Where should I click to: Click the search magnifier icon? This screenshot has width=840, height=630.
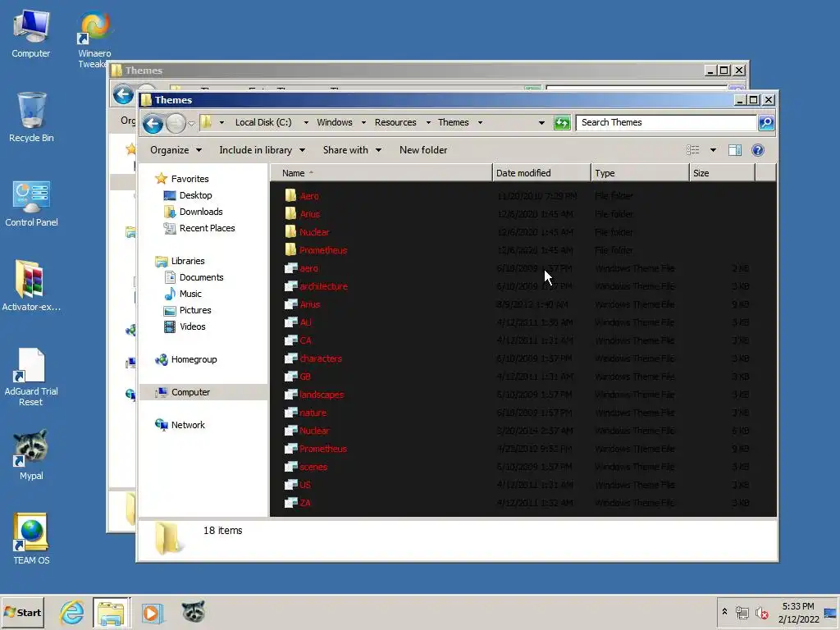(766, 123)
